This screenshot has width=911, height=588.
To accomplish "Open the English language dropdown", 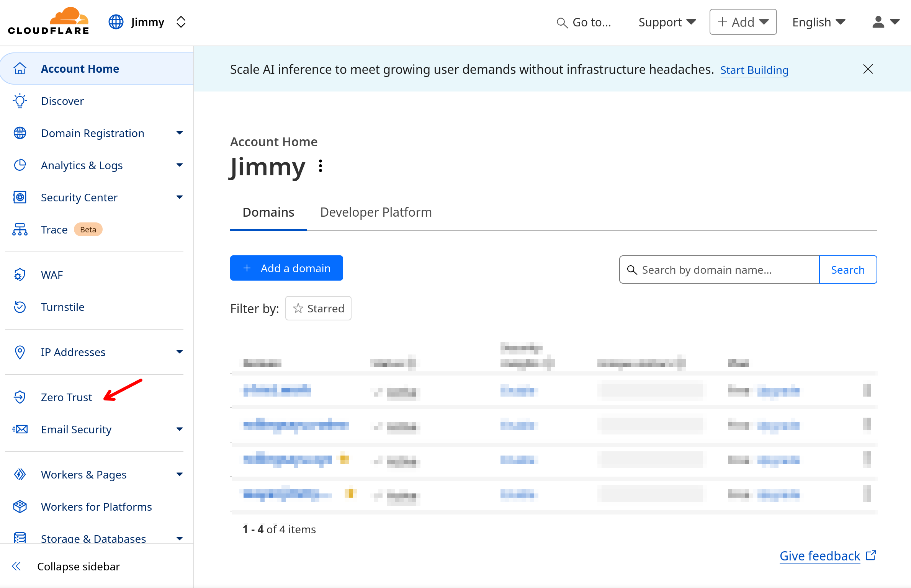I will 819,22.
